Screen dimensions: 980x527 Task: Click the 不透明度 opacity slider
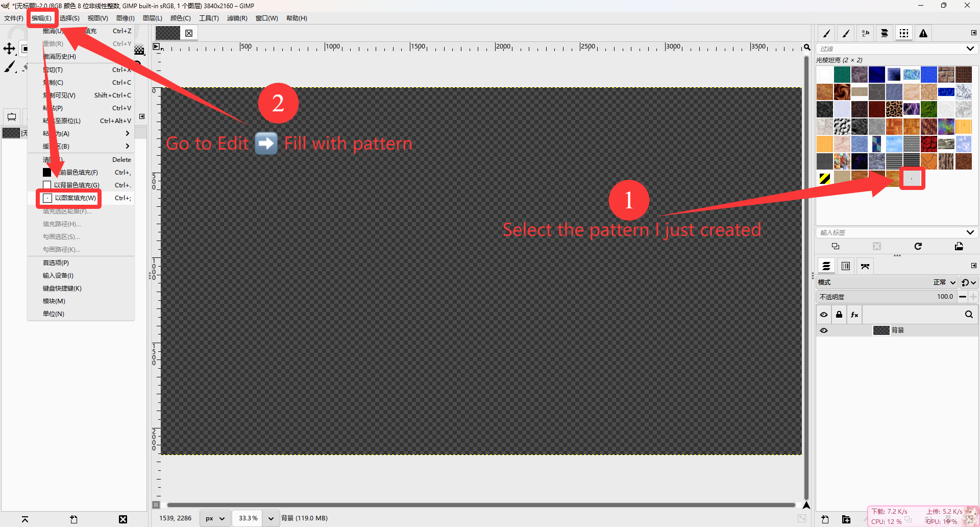click(887, 297)
